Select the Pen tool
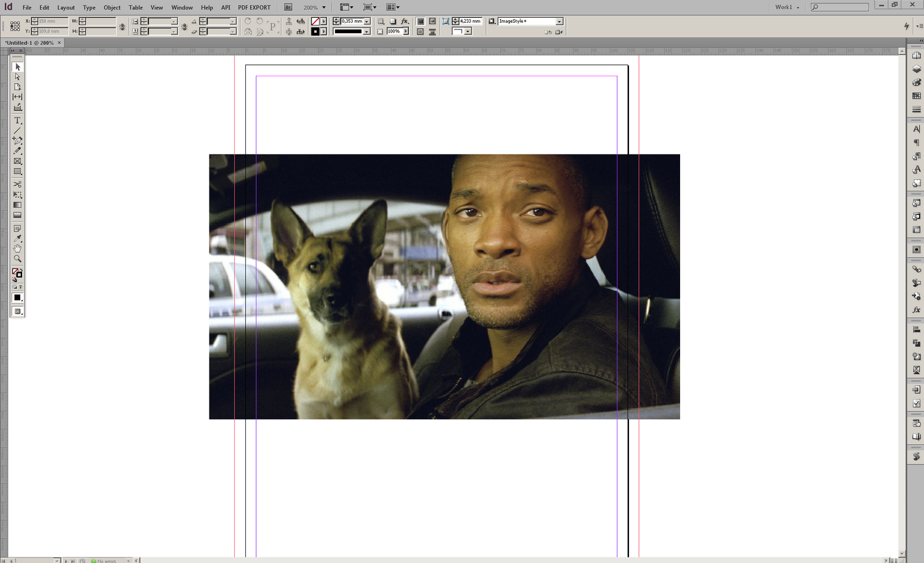This screenshot has width=924, height=563. [17, 140]
